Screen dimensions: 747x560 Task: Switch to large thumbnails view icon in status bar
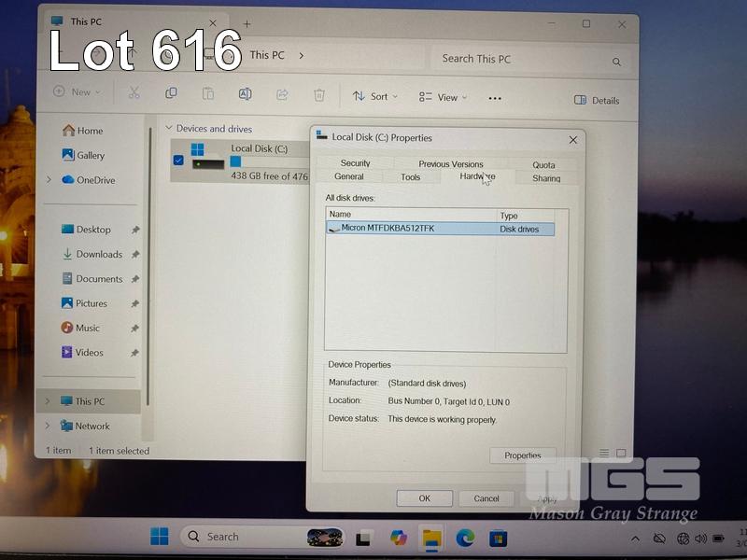[x=621, y=453]
